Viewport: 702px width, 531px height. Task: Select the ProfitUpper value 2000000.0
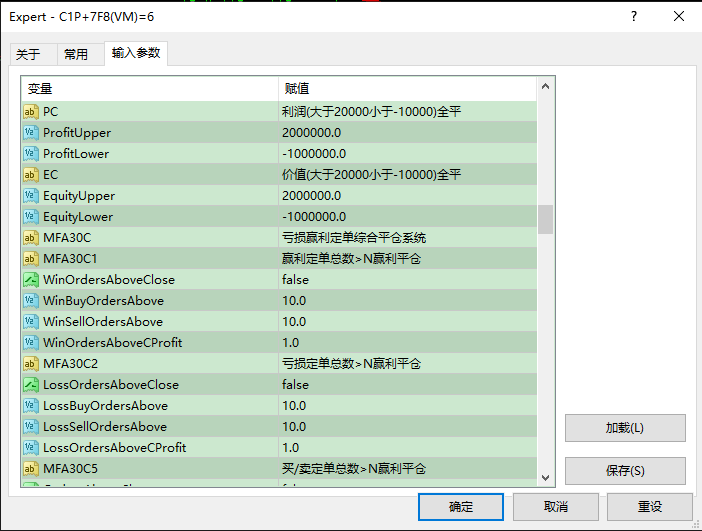(x=312, y=133)
